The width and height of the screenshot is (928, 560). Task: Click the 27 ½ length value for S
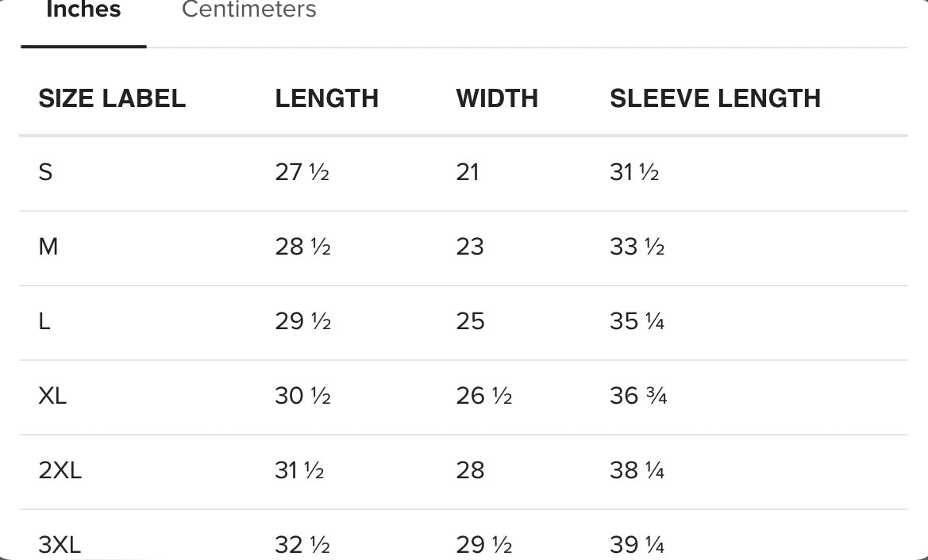(x=302, y=172)
